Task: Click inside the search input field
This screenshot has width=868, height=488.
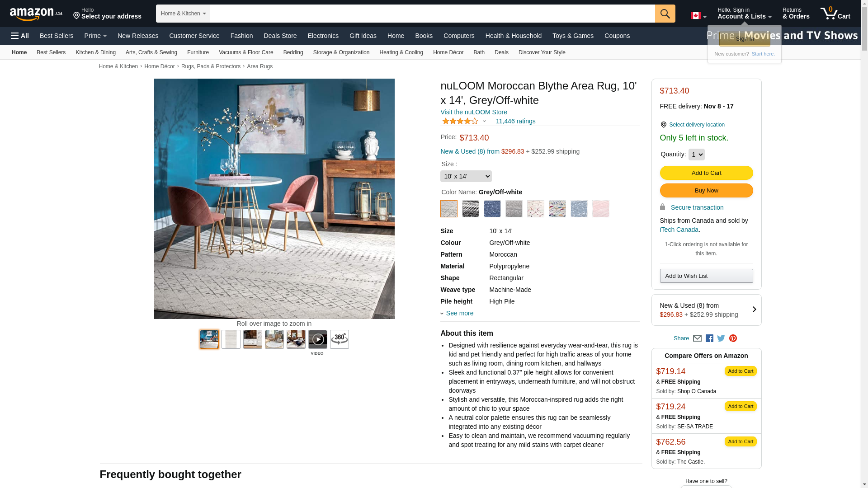Action: coord(433,14)
